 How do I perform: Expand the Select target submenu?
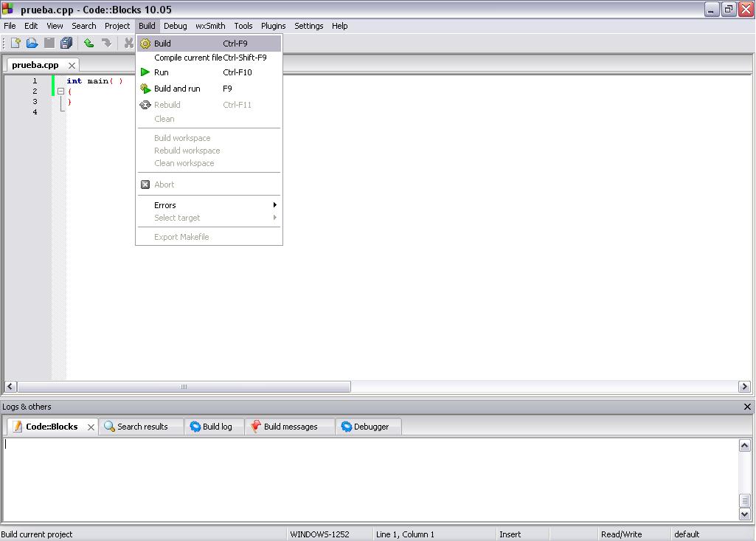point(209,218)
